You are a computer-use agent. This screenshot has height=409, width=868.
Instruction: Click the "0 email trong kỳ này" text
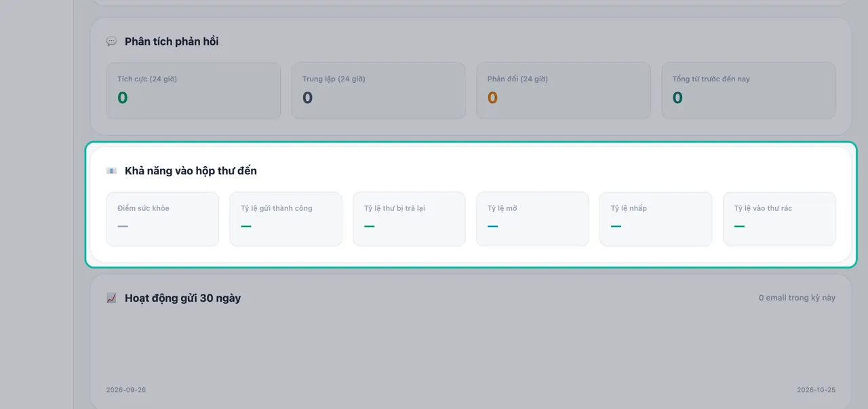point(797,298)
